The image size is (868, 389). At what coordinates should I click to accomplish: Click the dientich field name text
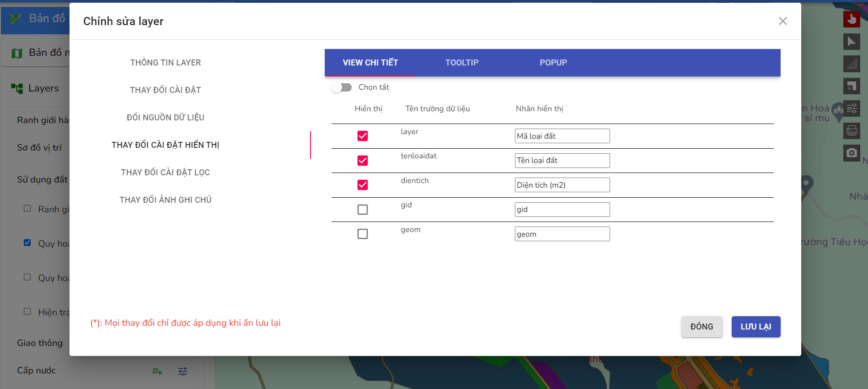pyautogui.click(x=415, y=180)
